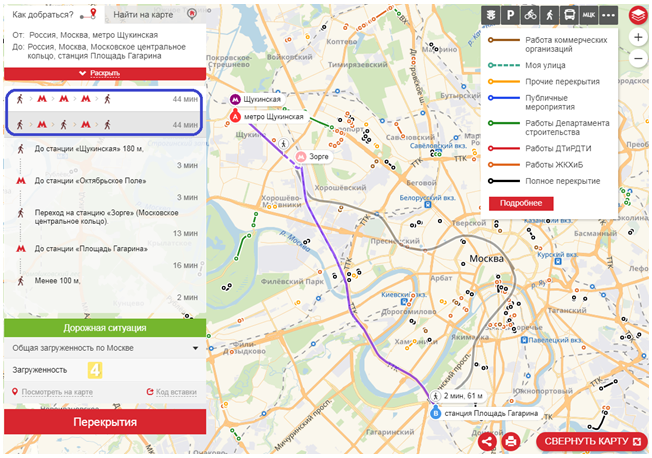Viewport: 652px width, 458px height.
Task: Click walking figure icon near Зорге
Action: (284, 144)
